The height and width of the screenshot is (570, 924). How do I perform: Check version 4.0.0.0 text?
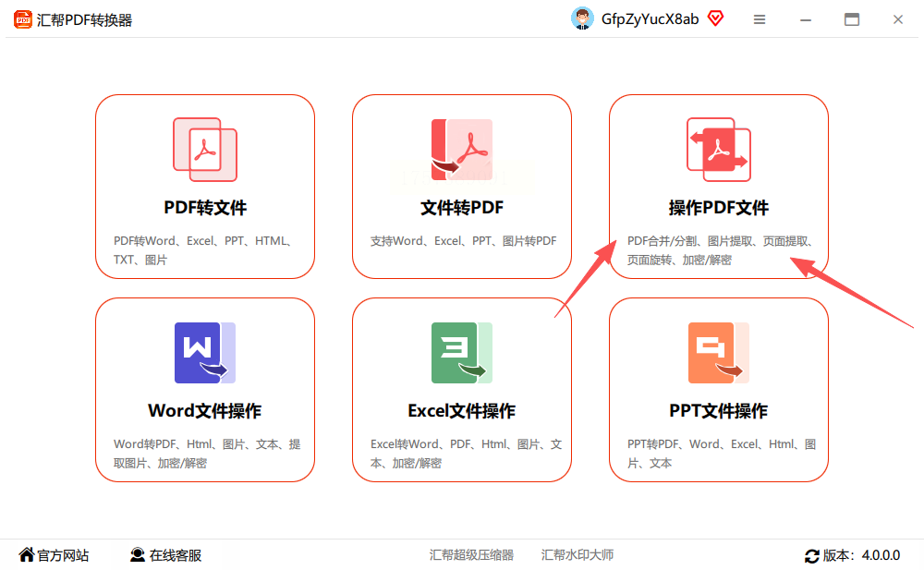pos(861,555)
